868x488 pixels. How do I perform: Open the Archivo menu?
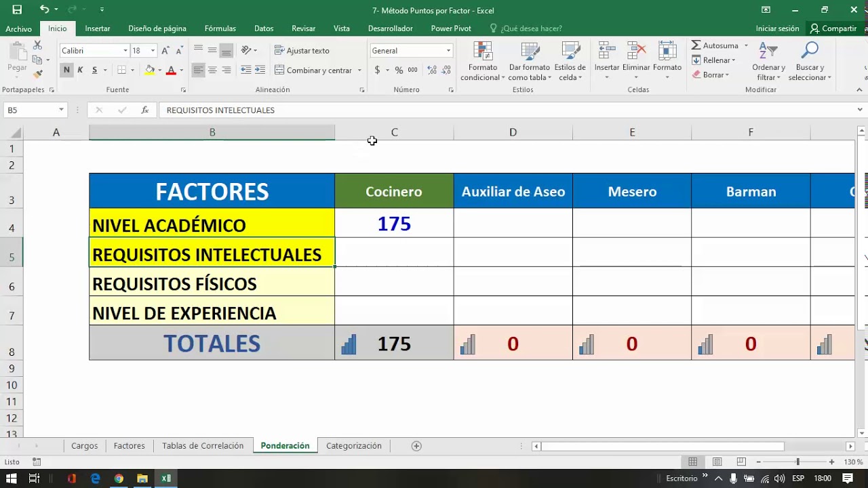[x=19, y=28]
